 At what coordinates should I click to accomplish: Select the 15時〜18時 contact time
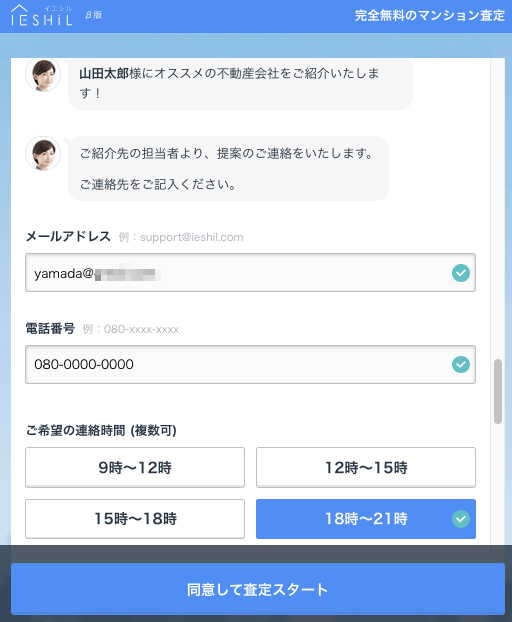(x=135, y=519)
